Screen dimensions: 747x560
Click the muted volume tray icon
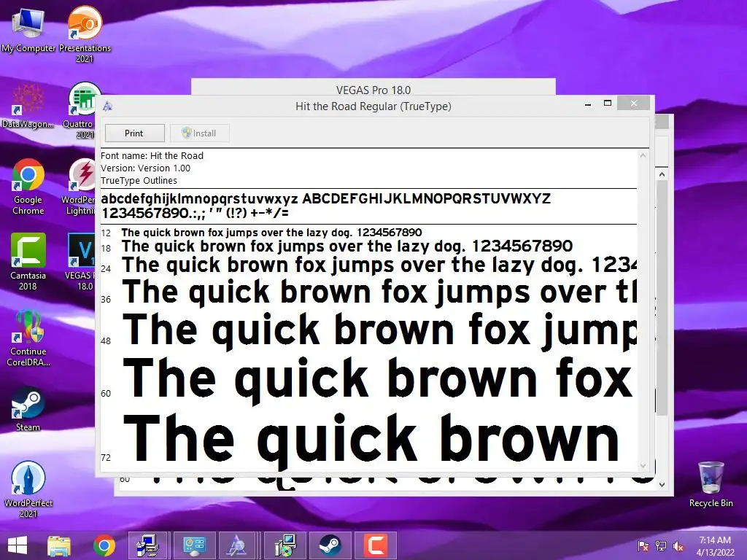point(678,546)
